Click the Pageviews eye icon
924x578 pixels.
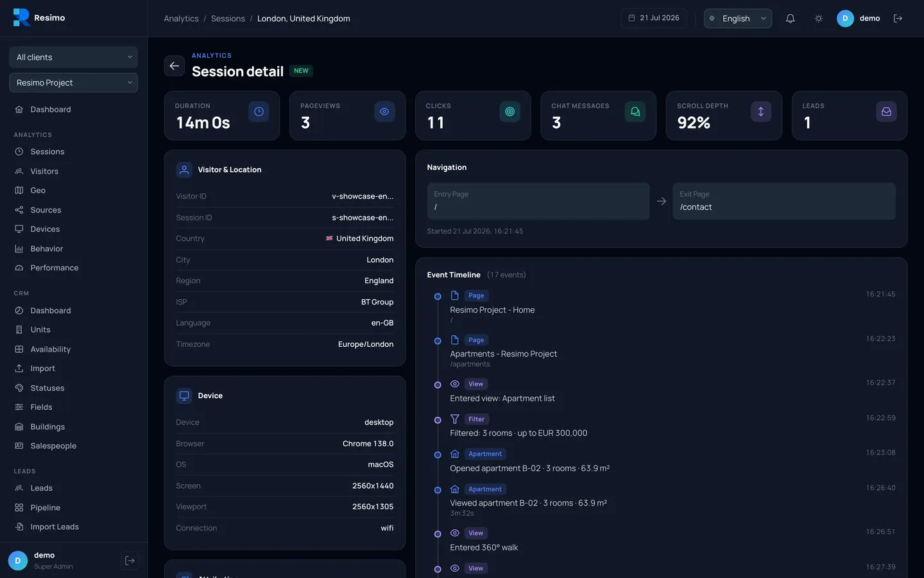pos(384,112)
